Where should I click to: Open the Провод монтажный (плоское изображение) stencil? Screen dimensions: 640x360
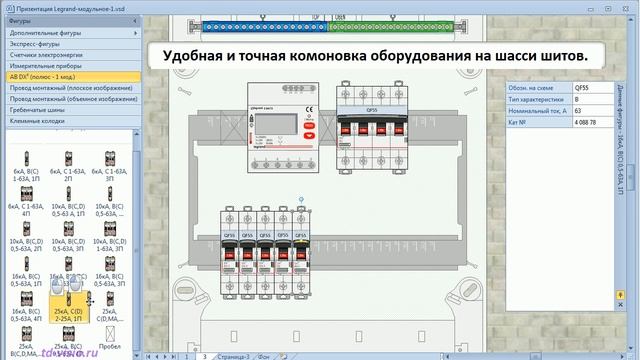point(73,88)
